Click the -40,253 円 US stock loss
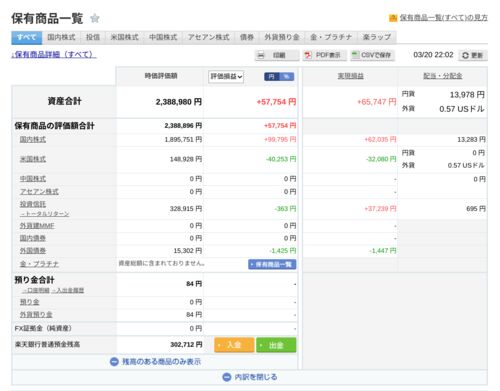The width and height of the screenshot is (500, 391). coord(281,159)
